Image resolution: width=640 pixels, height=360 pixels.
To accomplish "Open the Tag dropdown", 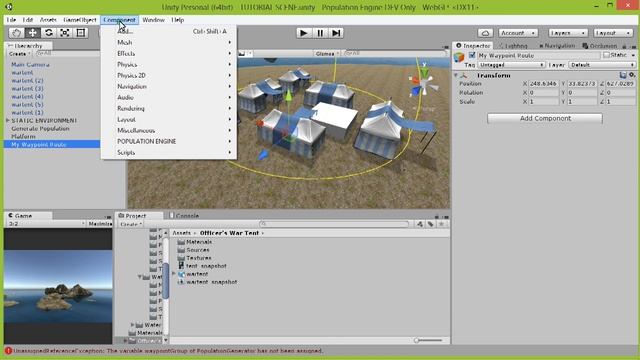I will coord(512,65).
